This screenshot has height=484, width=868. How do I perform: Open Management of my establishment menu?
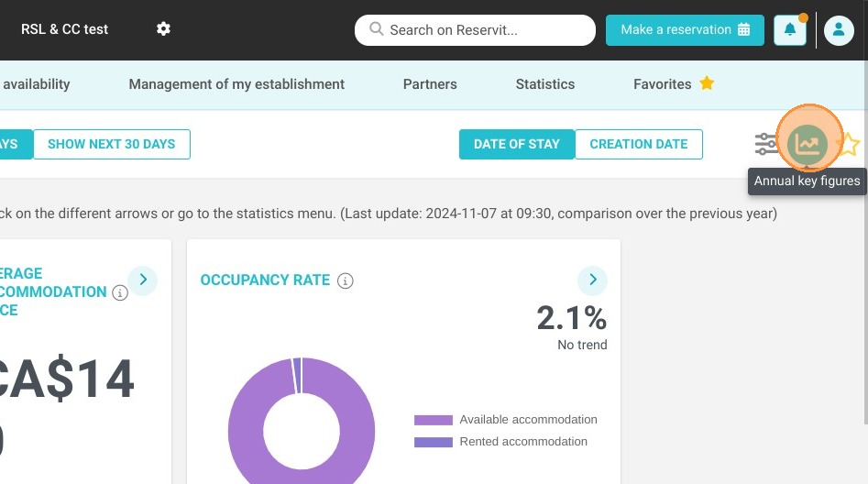coord(236,84)
